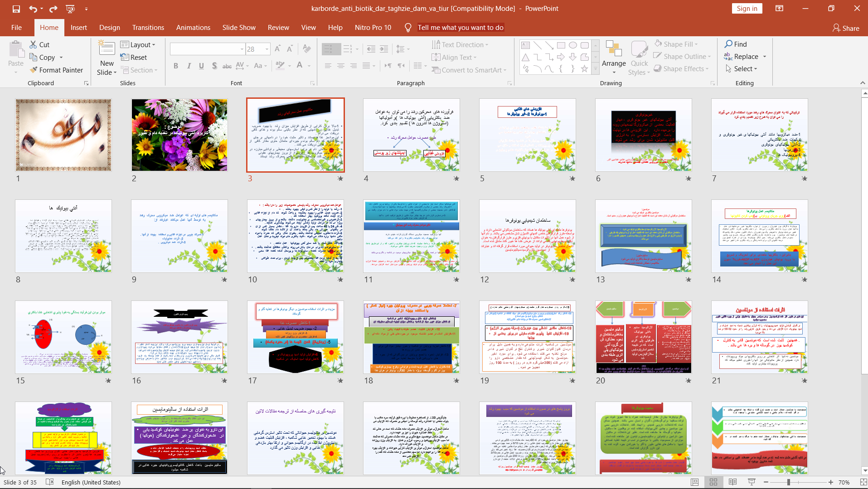Select slide 12 thumbnail
This screenshot has width=868, height=489.
tap(527, 236)
